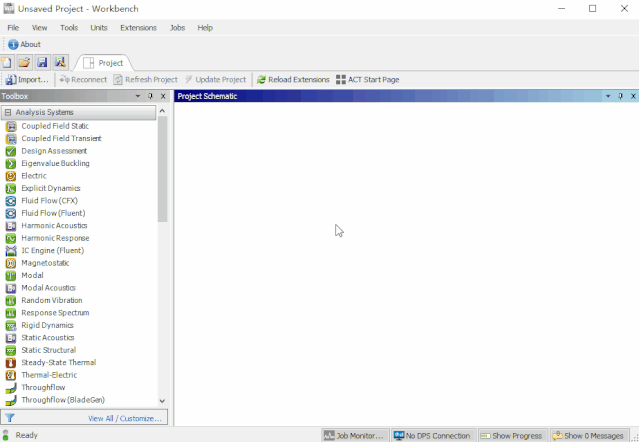Select the Eigenvalue Buckling icon
The height and width of the screenshot is (442, 639).
click(x=11, y=164)
